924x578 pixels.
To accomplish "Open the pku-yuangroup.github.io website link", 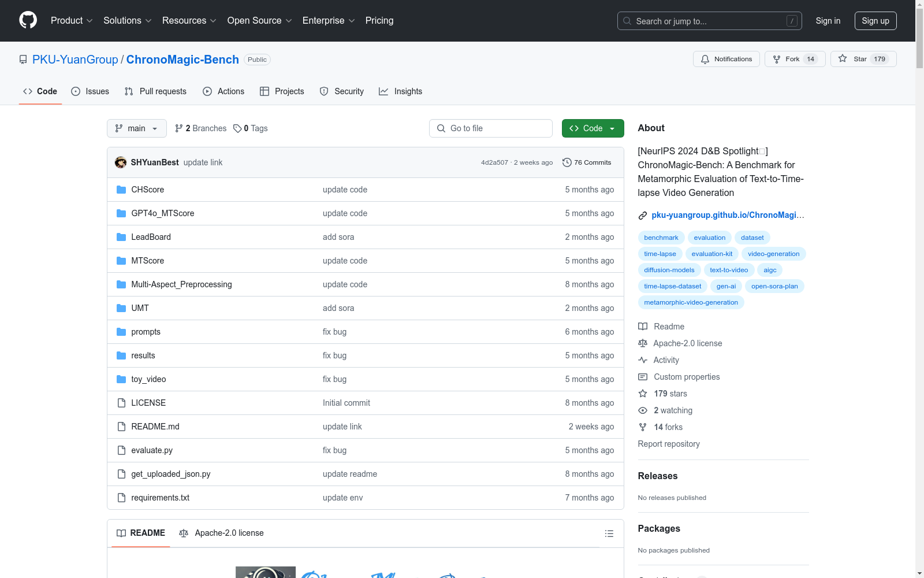I will (x=728, y=215).
